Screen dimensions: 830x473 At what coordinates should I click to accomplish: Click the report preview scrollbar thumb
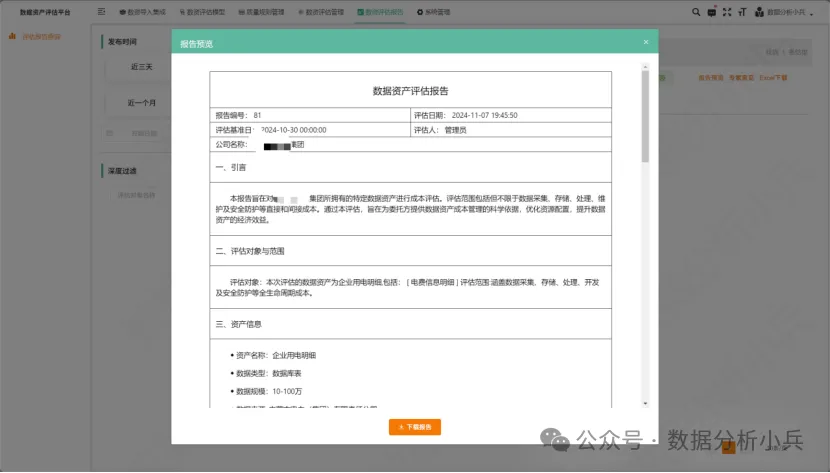(x=645, y=116)
